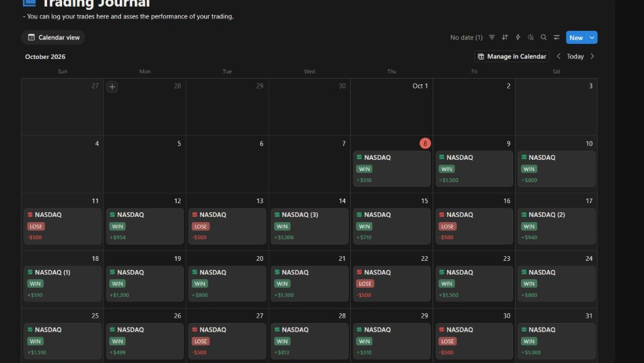Screen dimensions: 644x363
Task: Open NASDAQ win +$510 on October 8
Action: coord(392,168)
